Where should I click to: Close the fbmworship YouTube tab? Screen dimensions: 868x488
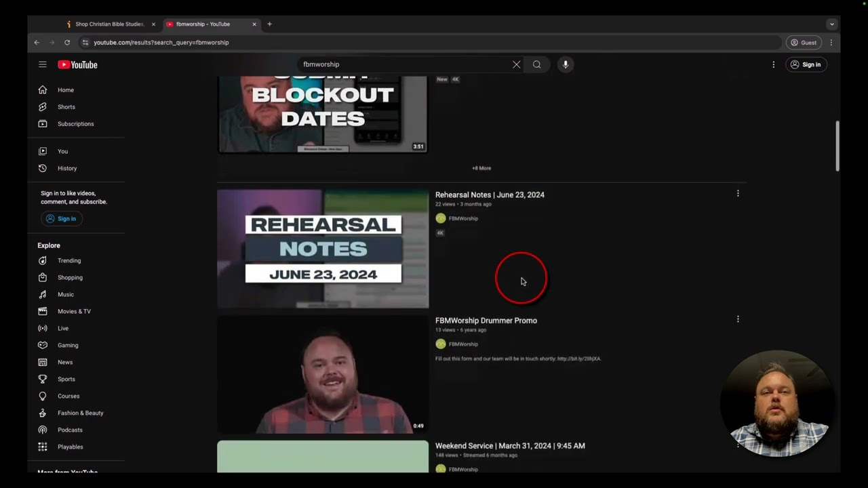point(254,24)
